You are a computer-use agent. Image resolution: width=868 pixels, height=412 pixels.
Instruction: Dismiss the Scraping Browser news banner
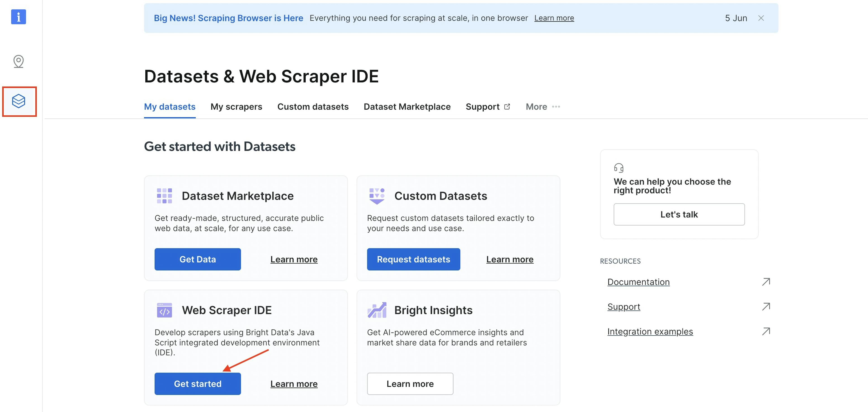click(761, 18)
